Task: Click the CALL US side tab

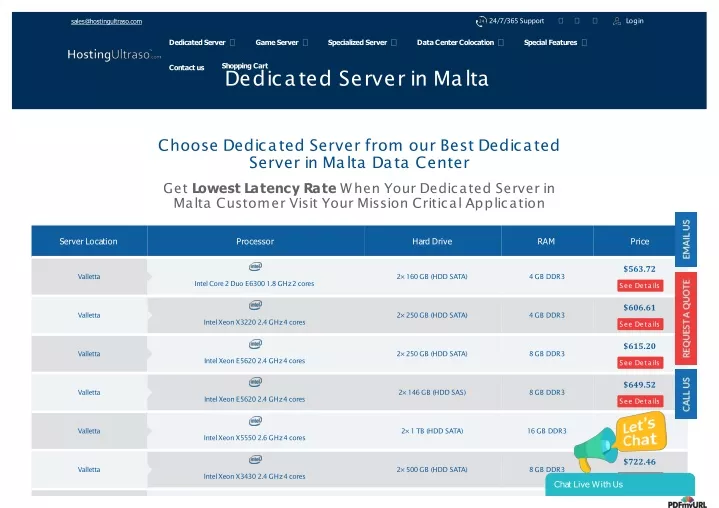Action: pyautogui.click(x=686, y=394)
